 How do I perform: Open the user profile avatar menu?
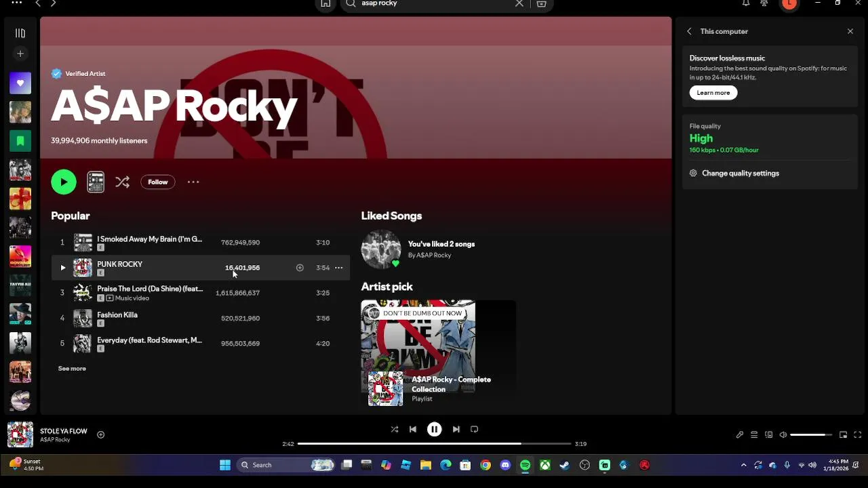click(789, 3)
